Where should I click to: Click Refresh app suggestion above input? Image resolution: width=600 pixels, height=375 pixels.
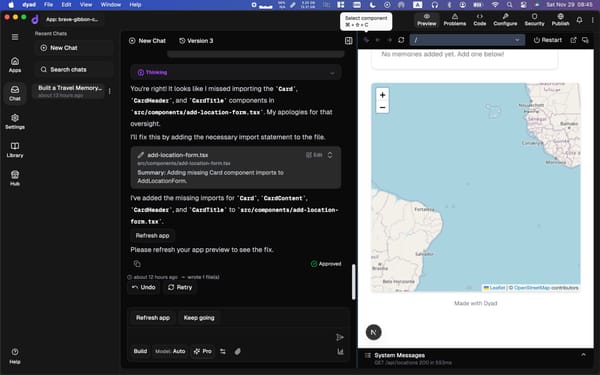153,318
